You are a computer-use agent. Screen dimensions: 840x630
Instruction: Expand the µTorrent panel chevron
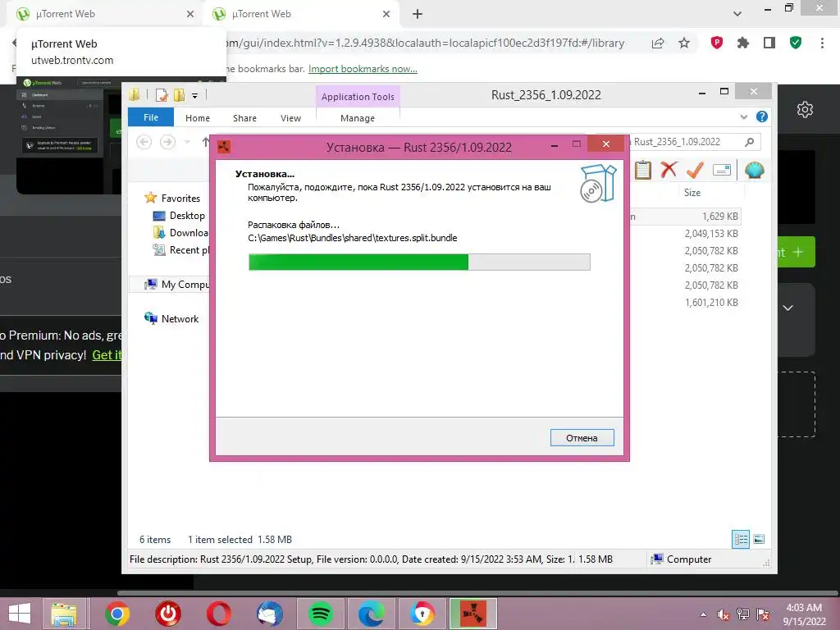[788, 308]
